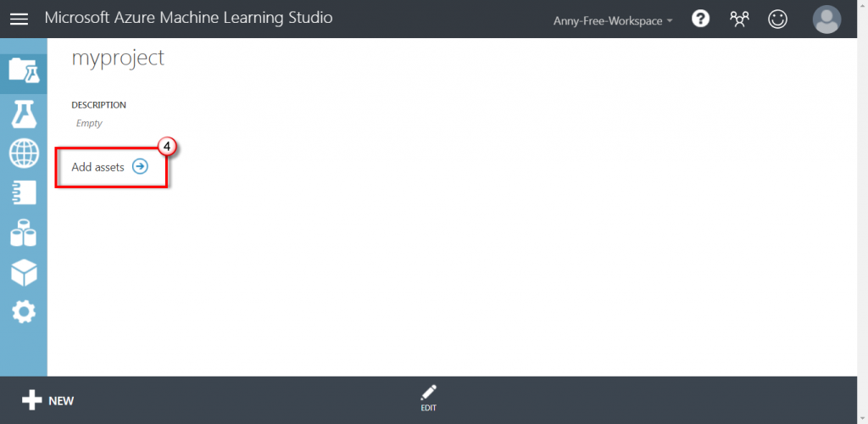This screenshot has height=424, width=868.
Task: Click the vertical scrollbar on right
Action: tap(862, 212)
